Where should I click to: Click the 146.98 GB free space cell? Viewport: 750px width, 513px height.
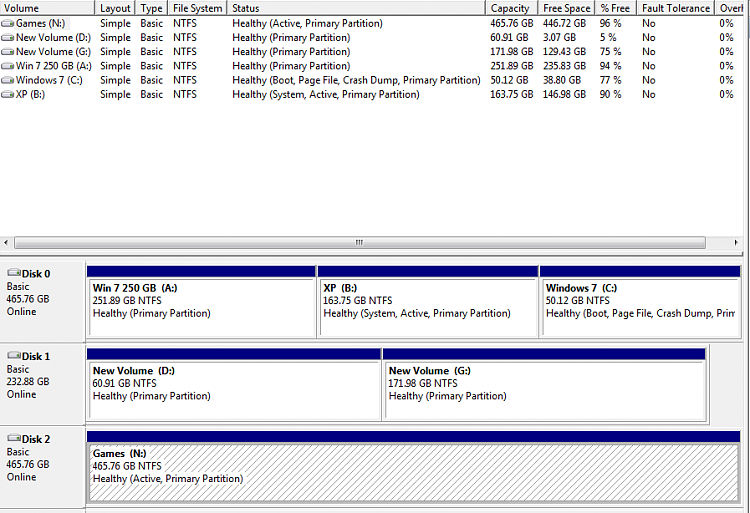[564, 95]
